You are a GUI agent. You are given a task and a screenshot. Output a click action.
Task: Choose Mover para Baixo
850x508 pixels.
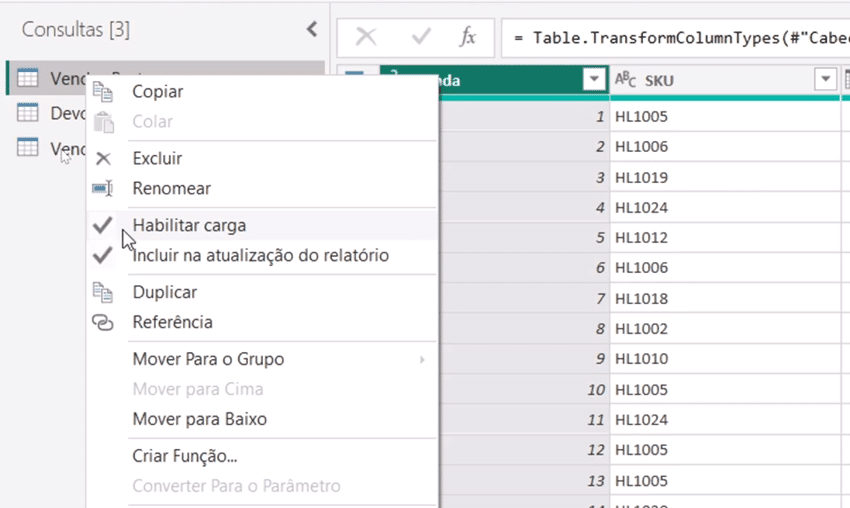point(199,419)
